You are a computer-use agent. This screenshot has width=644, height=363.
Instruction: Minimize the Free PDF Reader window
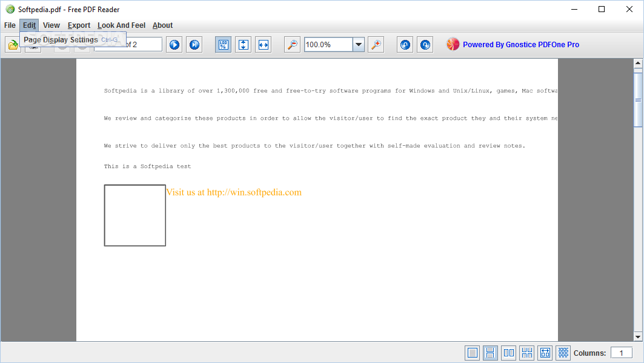(574, 10)
